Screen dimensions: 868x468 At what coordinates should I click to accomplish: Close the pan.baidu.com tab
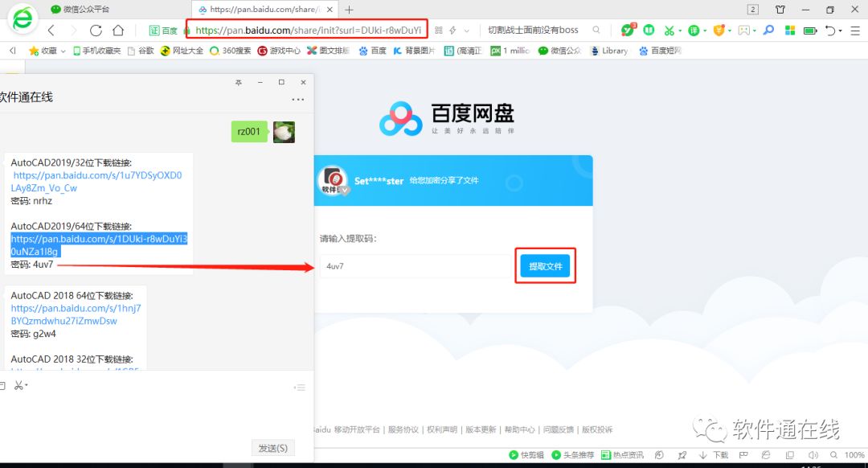point(330,10)
